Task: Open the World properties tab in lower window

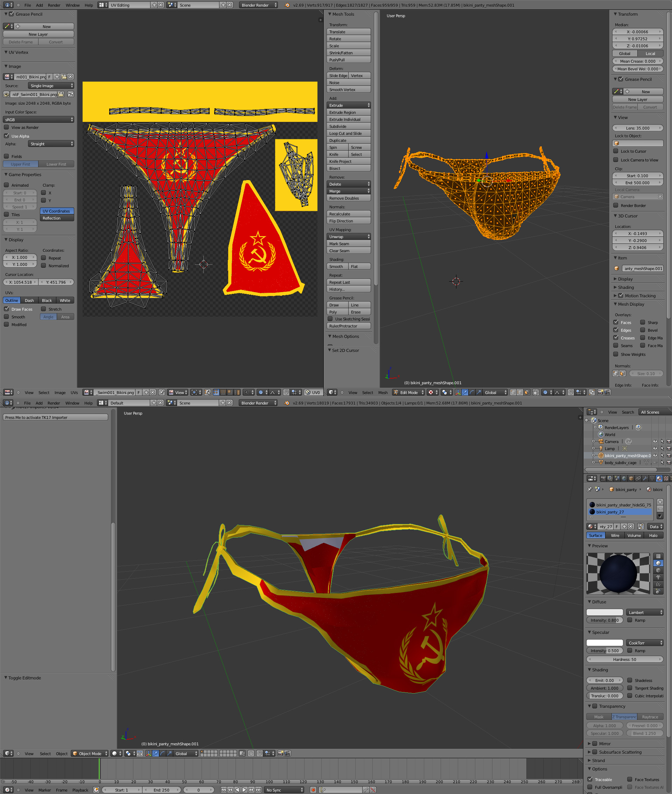Action: point(624,478)
